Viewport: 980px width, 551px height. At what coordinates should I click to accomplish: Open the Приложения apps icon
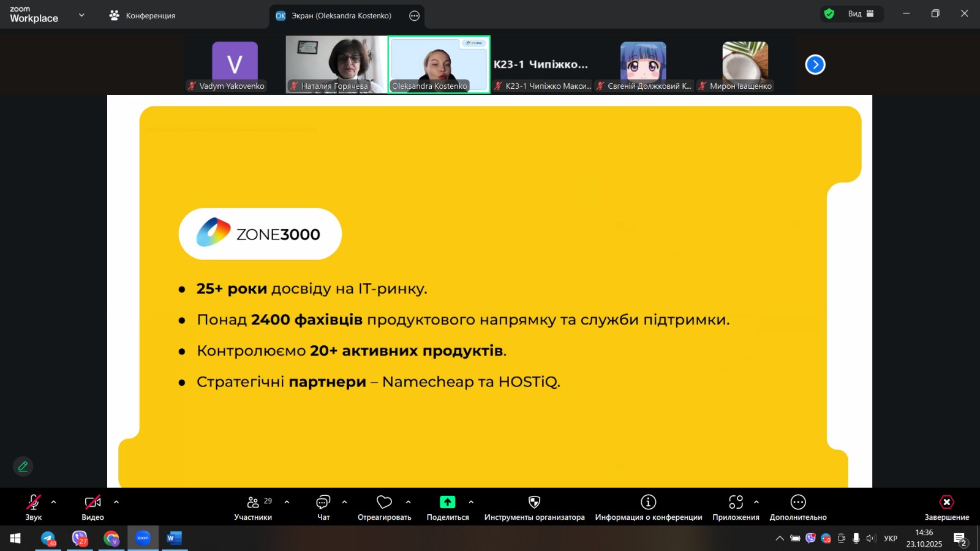[736, 503]
